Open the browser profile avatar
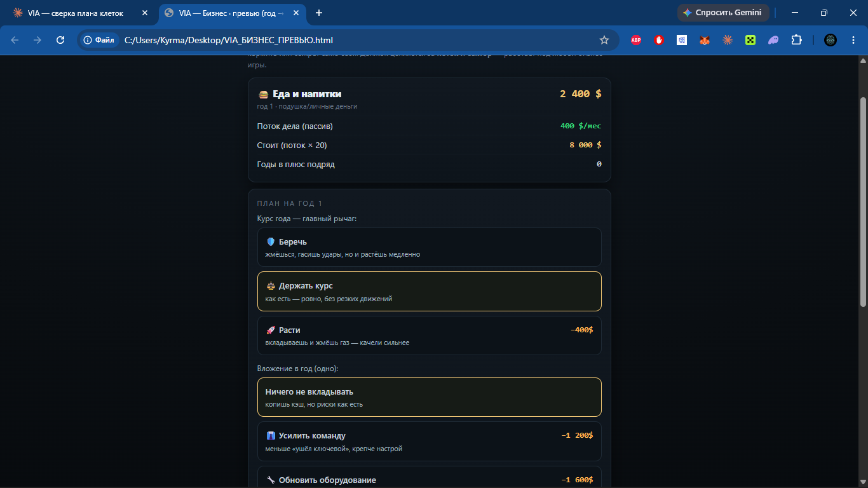Viewport: 868px width, 488px height. coord(831,40)
